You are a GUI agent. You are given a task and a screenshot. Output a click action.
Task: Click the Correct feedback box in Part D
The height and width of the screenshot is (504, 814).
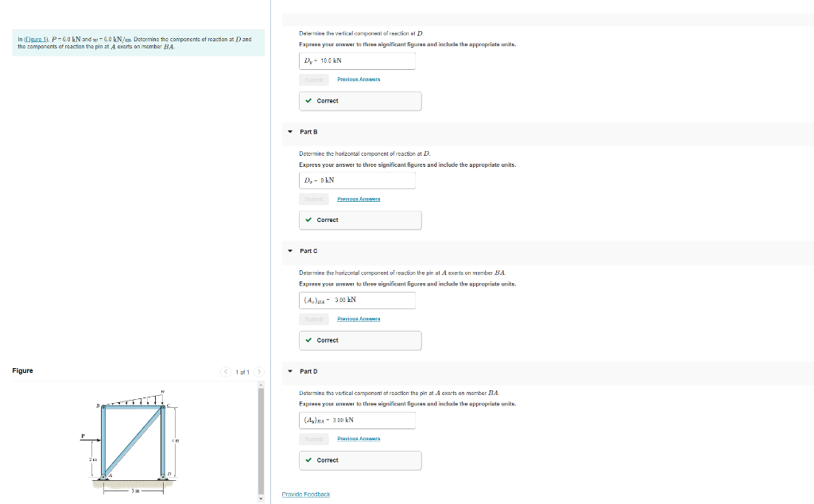tap(360, 460)
